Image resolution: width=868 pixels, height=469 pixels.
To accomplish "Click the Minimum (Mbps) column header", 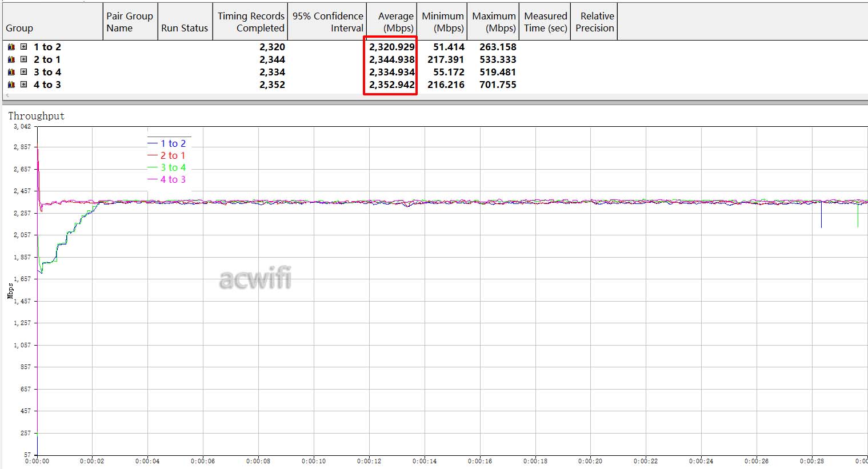I will point(442,22).
